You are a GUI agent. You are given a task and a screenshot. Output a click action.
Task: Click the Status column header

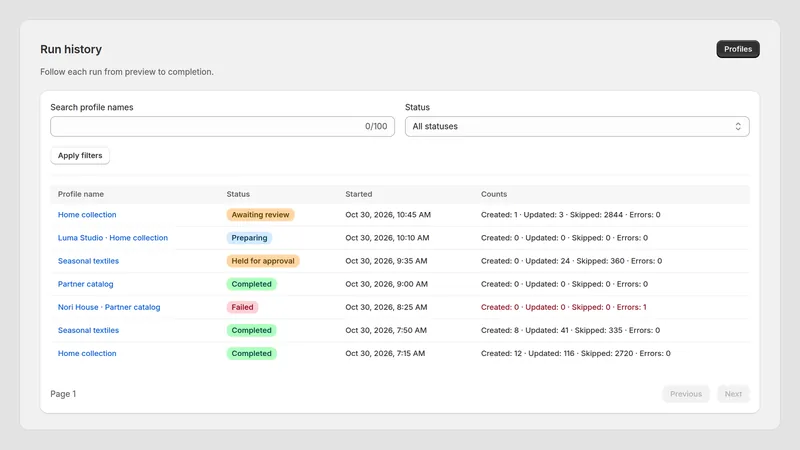pyautogui.click(x=238, y=194)
